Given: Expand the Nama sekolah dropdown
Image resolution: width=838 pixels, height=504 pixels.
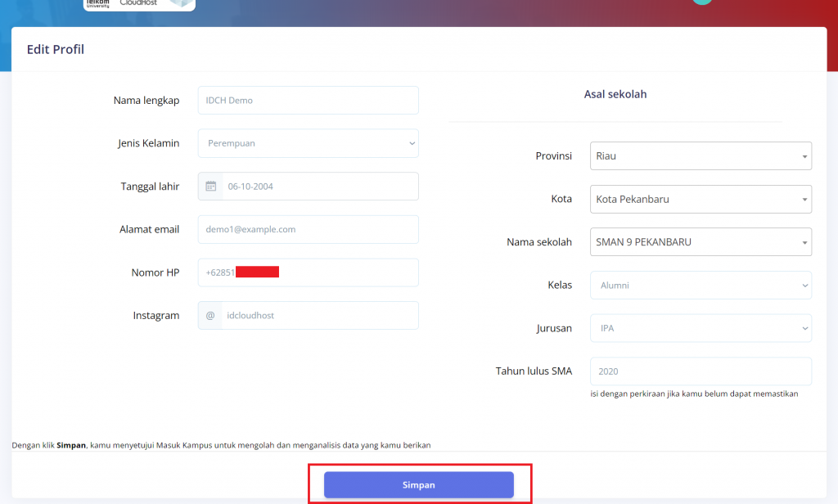Looking at the screenshot, I should coord(701,242).
